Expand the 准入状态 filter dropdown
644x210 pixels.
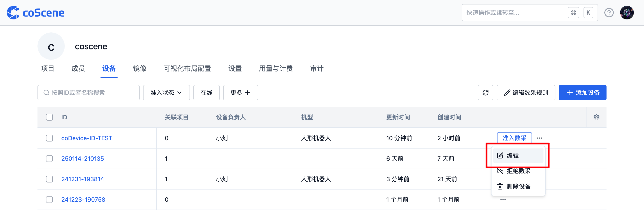pyautogui.click(x=166, y=93)
